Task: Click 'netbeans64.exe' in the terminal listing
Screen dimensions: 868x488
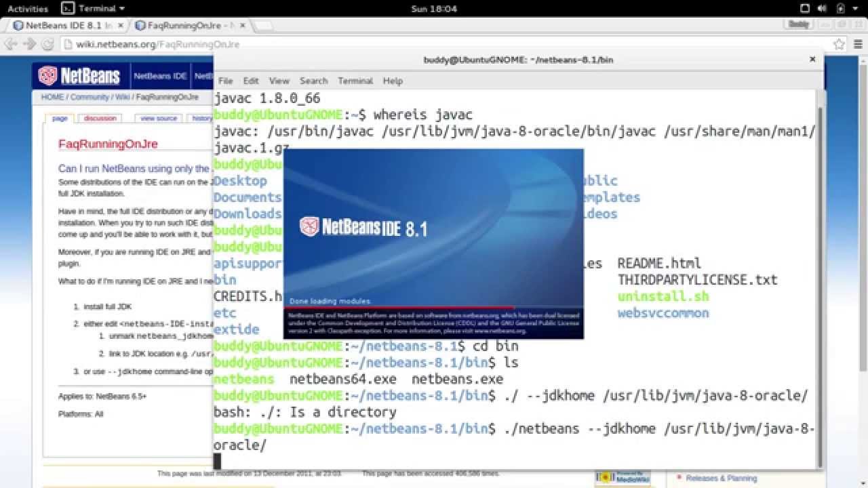Action: (342, 379)
